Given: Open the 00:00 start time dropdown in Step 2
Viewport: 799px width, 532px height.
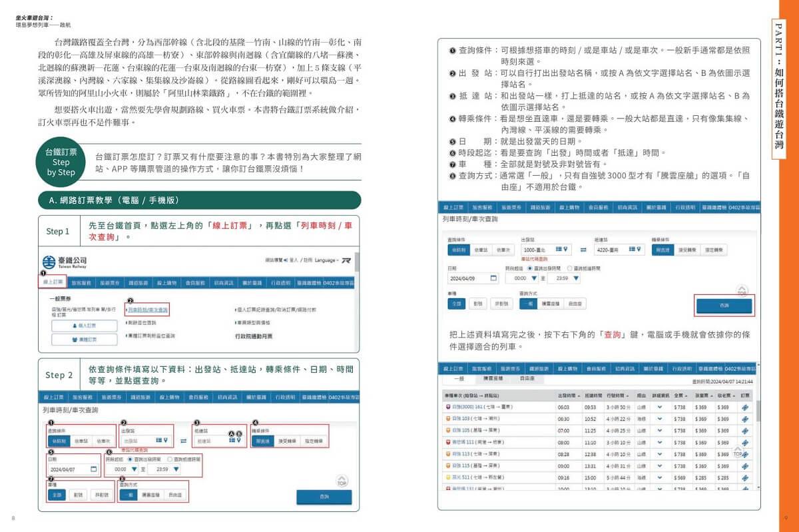Looking at the screenshot, I should pyautogui.click(x=135, y=469).
